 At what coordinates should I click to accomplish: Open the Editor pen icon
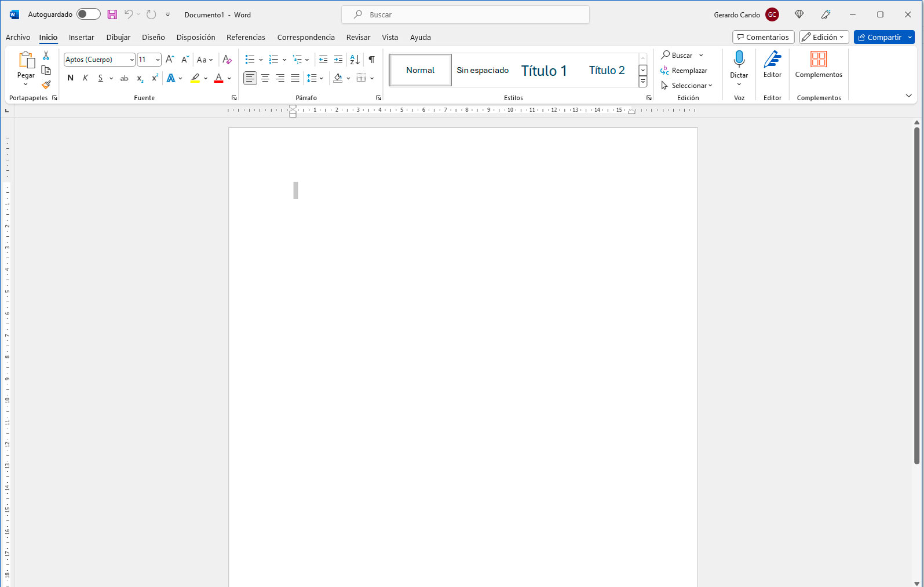pos(772,59)
